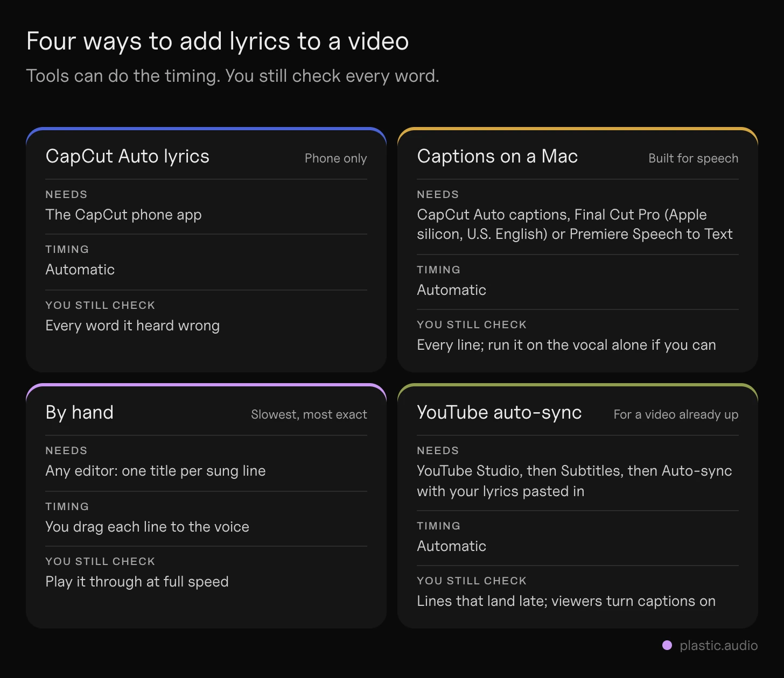784x678 pixels.
Task: Click the "NEEDS" label in the By hand card
Action: pos(66,450)
